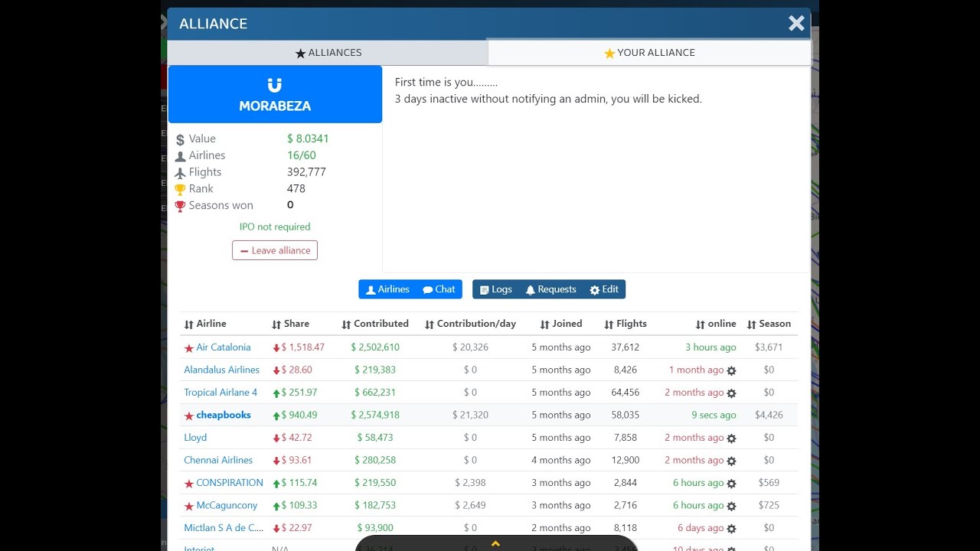Sort the table by Flights column

[626, 324]
